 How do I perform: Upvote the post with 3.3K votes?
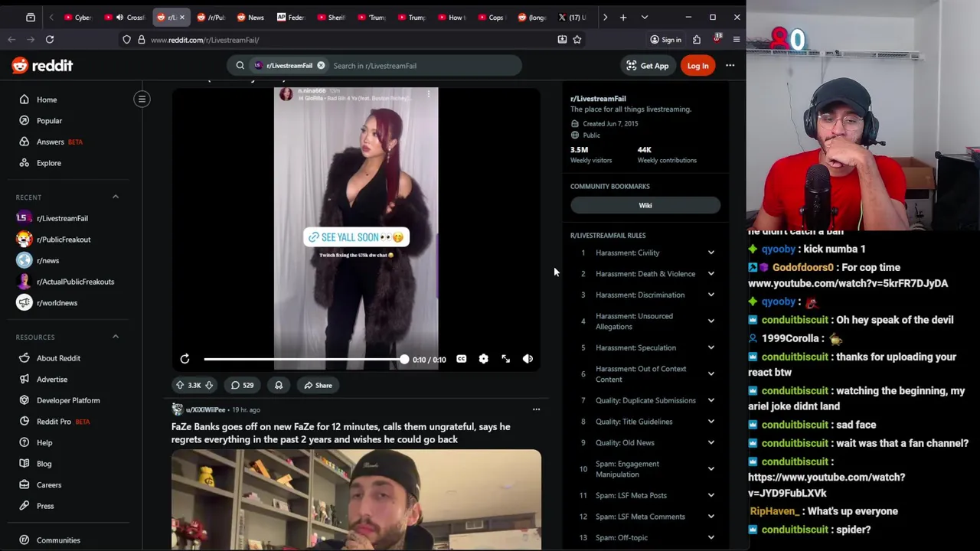[x=180, y=385]
